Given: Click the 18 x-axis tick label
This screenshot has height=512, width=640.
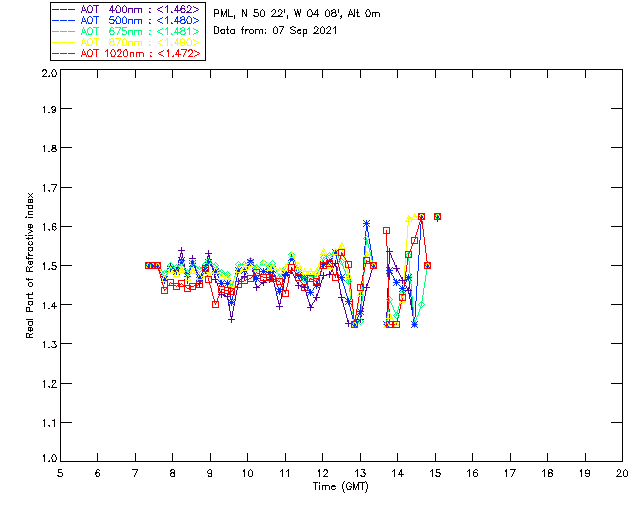Looking at the screenshot, I should tap(547, 473).
